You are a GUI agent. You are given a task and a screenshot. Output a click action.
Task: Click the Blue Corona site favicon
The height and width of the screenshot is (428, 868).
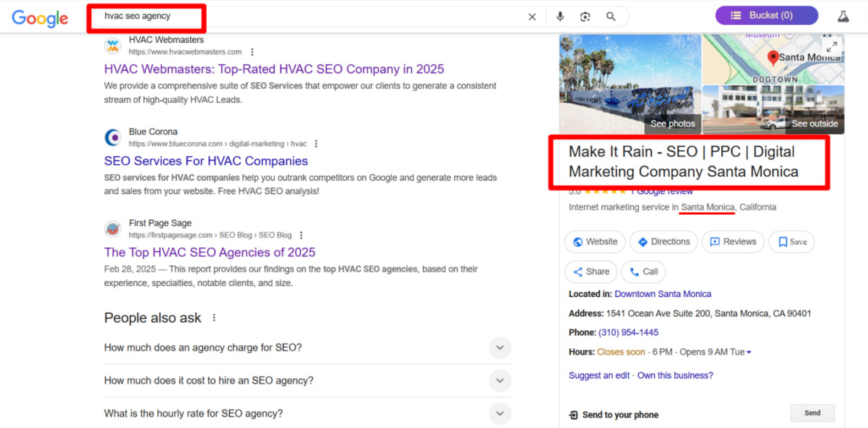pyautogui.click(x=113, y=137)
